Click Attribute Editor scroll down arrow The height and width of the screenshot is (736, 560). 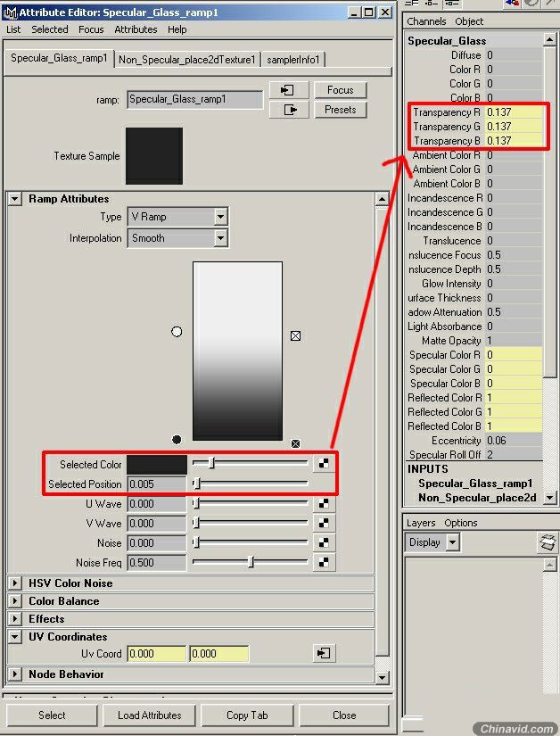382,677
